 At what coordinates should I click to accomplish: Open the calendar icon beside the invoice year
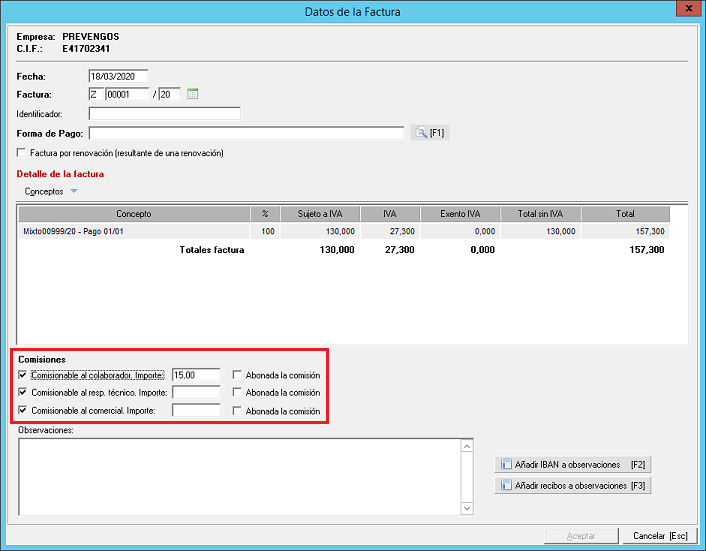(x=193, y=94)
